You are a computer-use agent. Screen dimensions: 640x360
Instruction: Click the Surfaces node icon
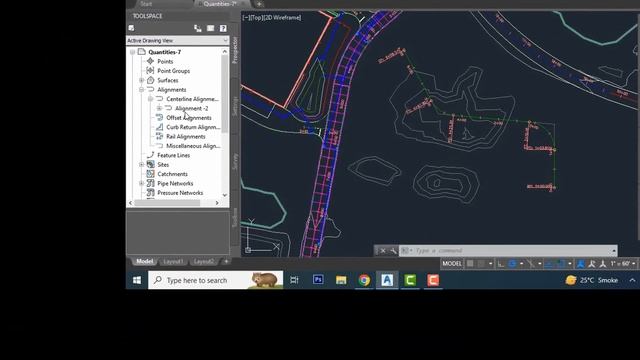click(150, 80)
